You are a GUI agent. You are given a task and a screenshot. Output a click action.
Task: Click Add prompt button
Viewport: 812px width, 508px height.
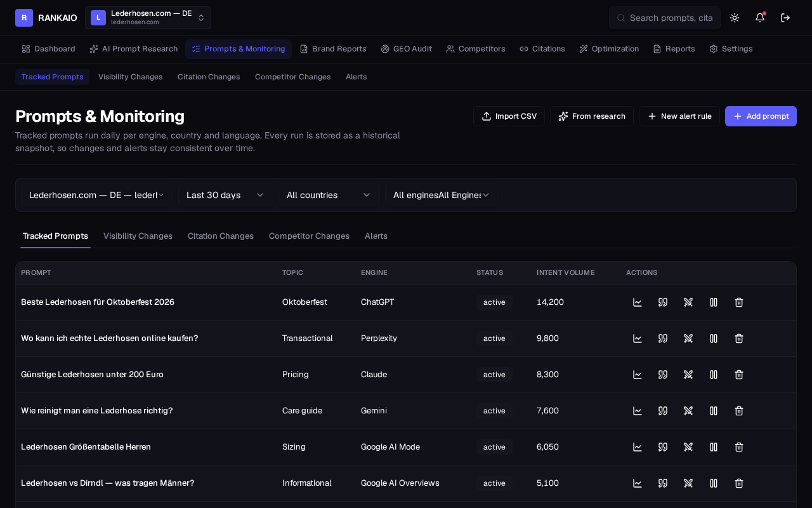[761, 116]
